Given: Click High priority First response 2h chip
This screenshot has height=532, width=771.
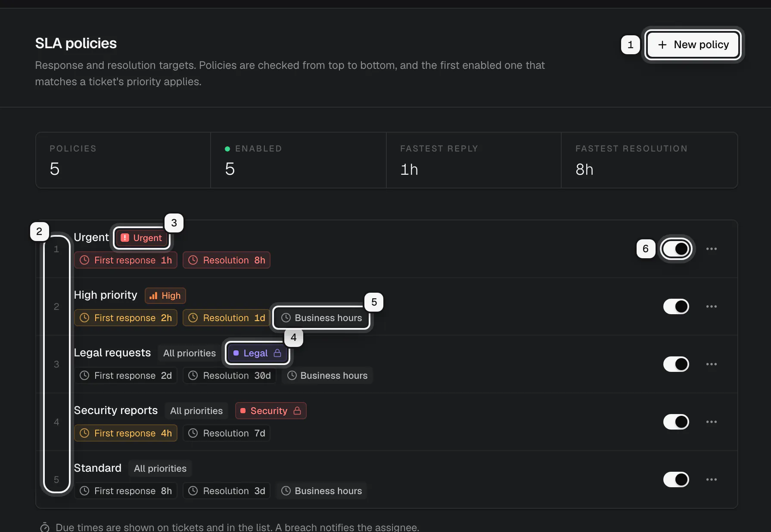Looking at the screenshot, I should 126,318.
